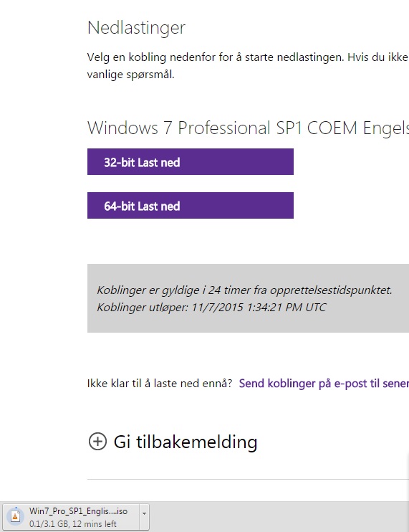
Task: Open the download item's dropdown arrow menu
Action: coord(145,513)
